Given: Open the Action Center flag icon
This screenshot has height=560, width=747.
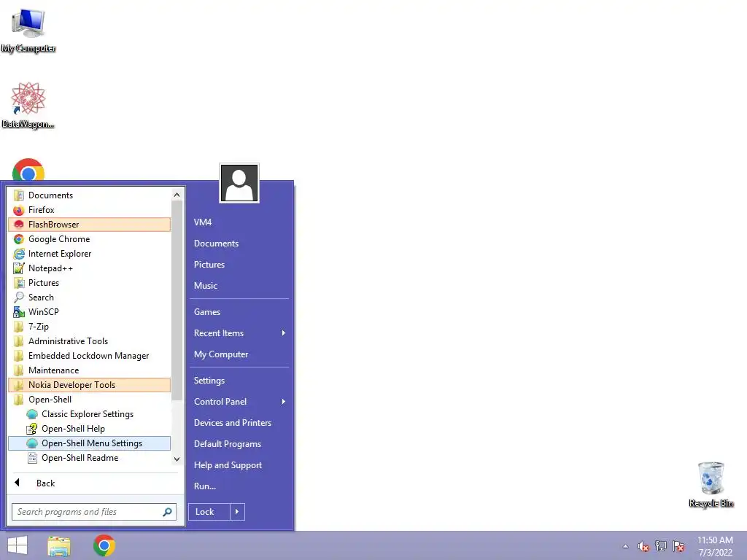Looking at the screenshot, I should 678,546.
